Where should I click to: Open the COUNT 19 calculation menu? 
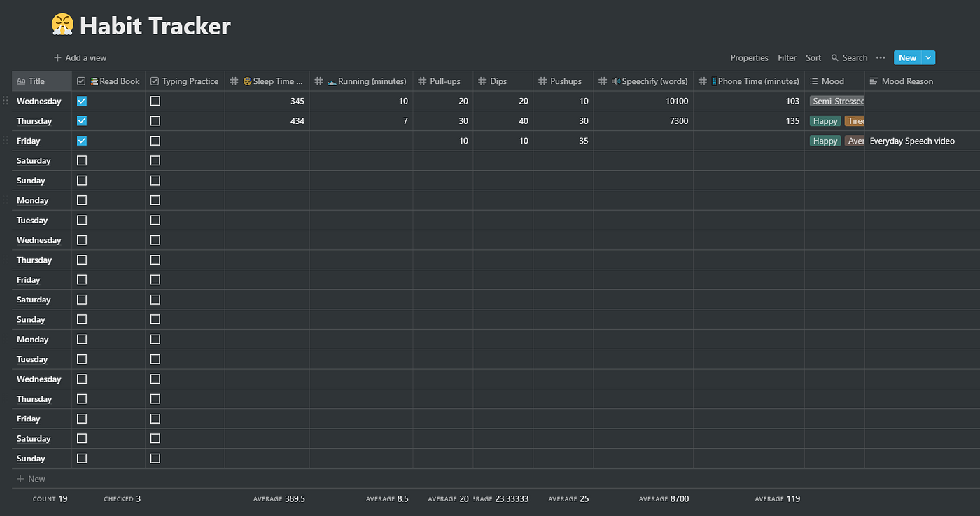[x=50, y=498]
